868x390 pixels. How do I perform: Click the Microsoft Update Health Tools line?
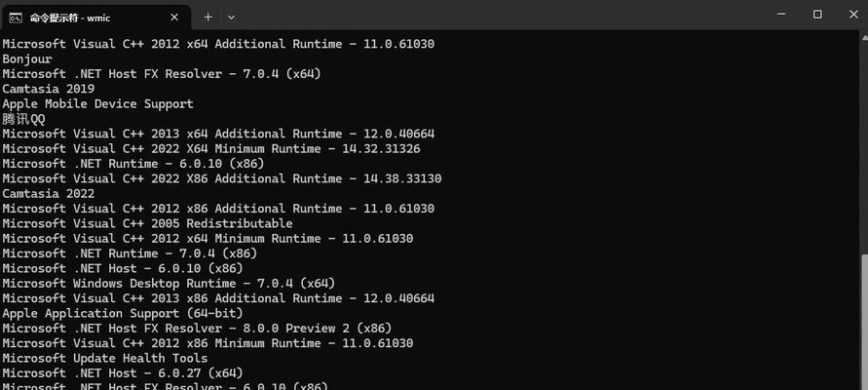tap(104, 358)
